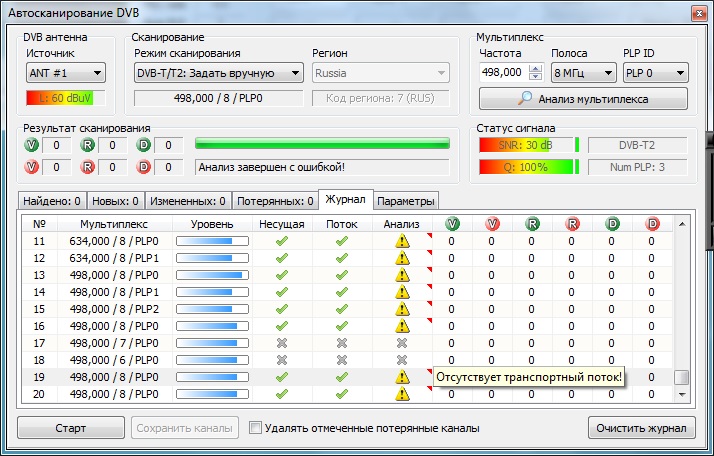Viewport: 714px width, 456px height.
Task: Click the warning icon in row 16
Action: 402,326
